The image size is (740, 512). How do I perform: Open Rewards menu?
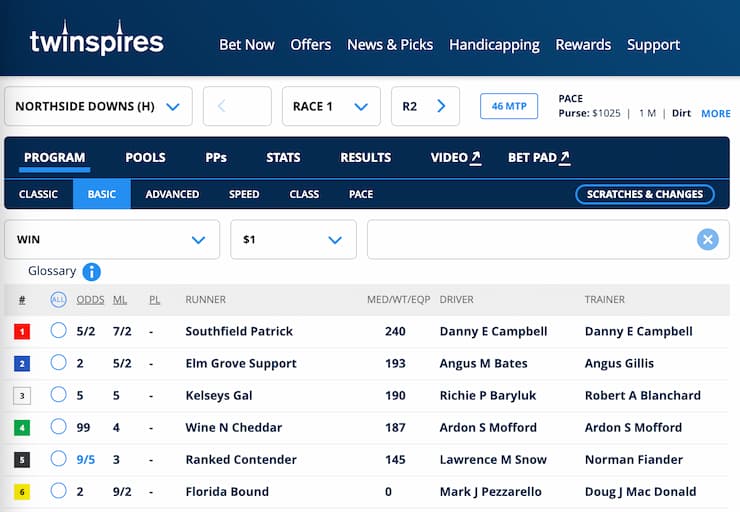point(583,45)
